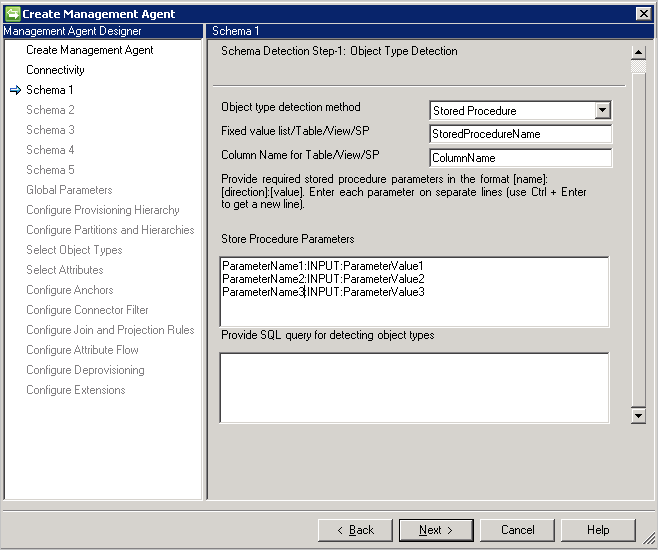Select Create Management Agent in the designer list
Image resolution: width=658 pixels, height=550 pixels.
pyautogui.click(x=89, y=50)
